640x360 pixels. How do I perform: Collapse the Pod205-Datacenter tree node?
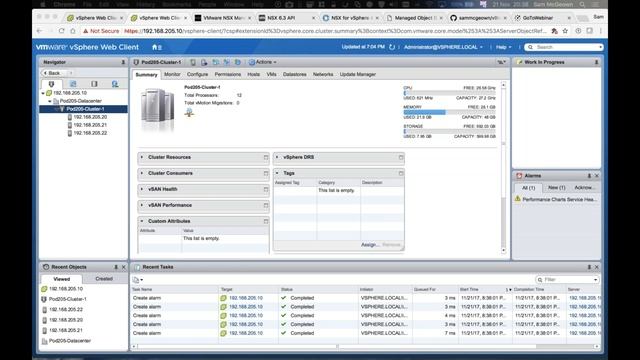coord(50,101)
